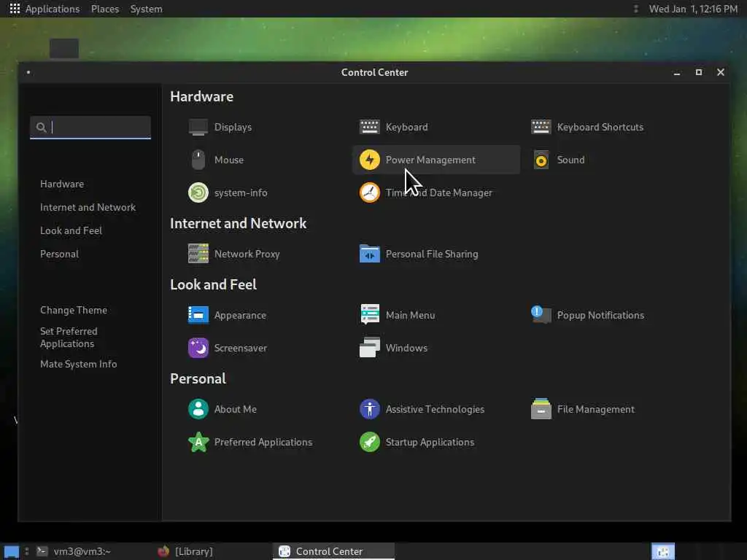Click the workspace switcher in the bottom panel
The height and width of the screenshot is (560, 747).
tap(662, 551)
